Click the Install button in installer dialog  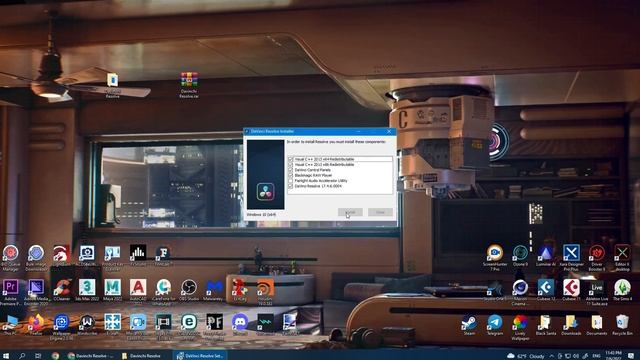point(350,212)
